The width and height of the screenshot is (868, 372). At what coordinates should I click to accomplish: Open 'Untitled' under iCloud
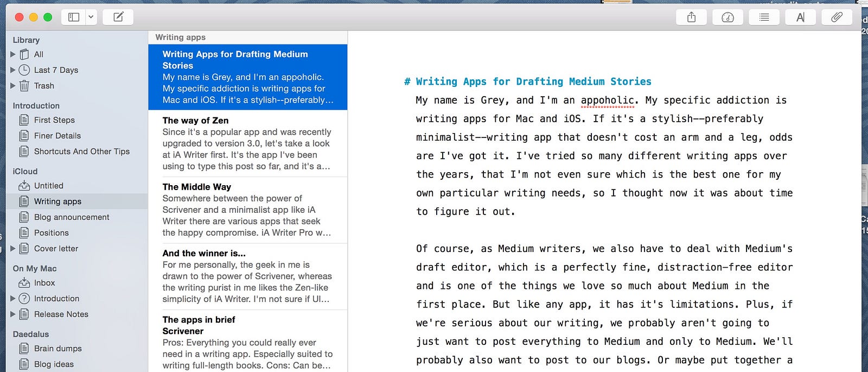tap(49, 186)
